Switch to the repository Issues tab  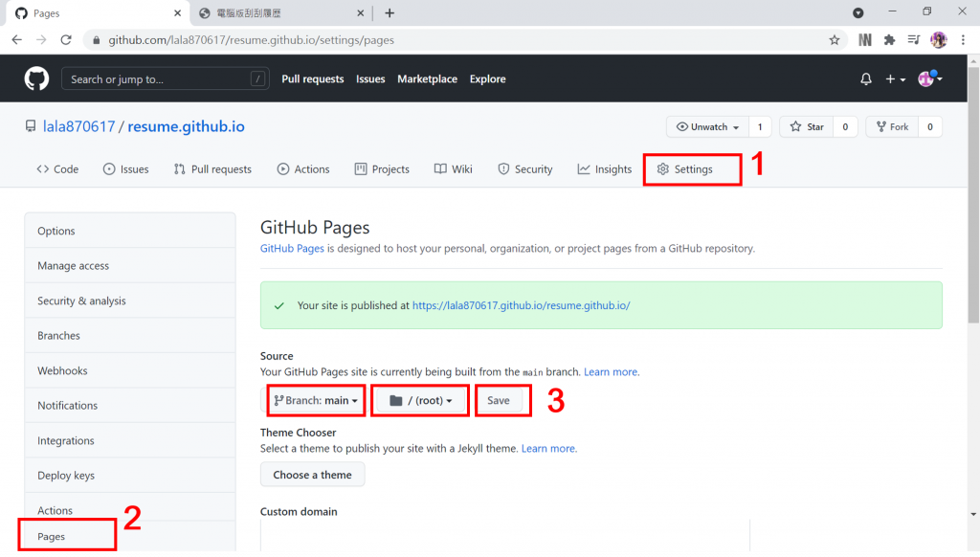point(125,169)
